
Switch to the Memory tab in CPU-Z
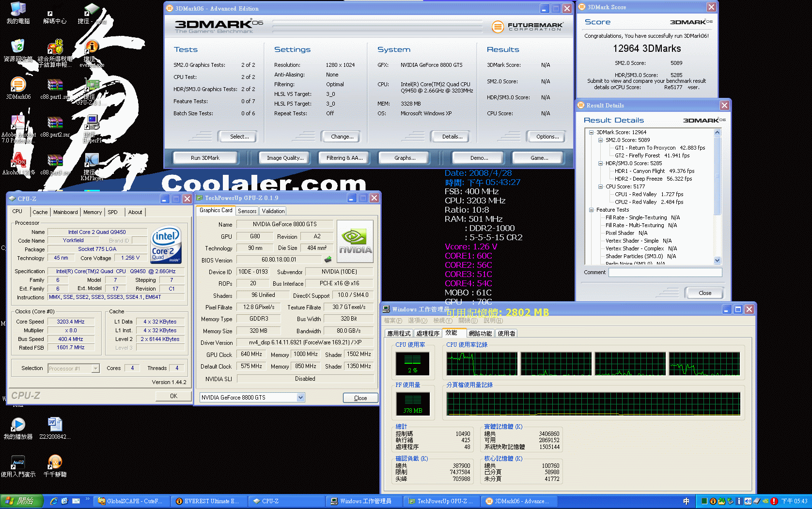click(93, 212)
